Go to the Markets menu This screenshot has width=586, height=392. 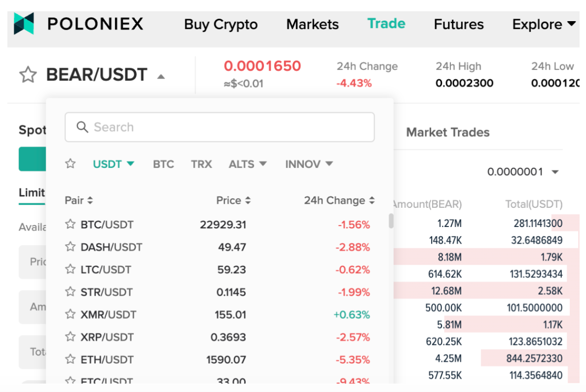tap(313, 24)
